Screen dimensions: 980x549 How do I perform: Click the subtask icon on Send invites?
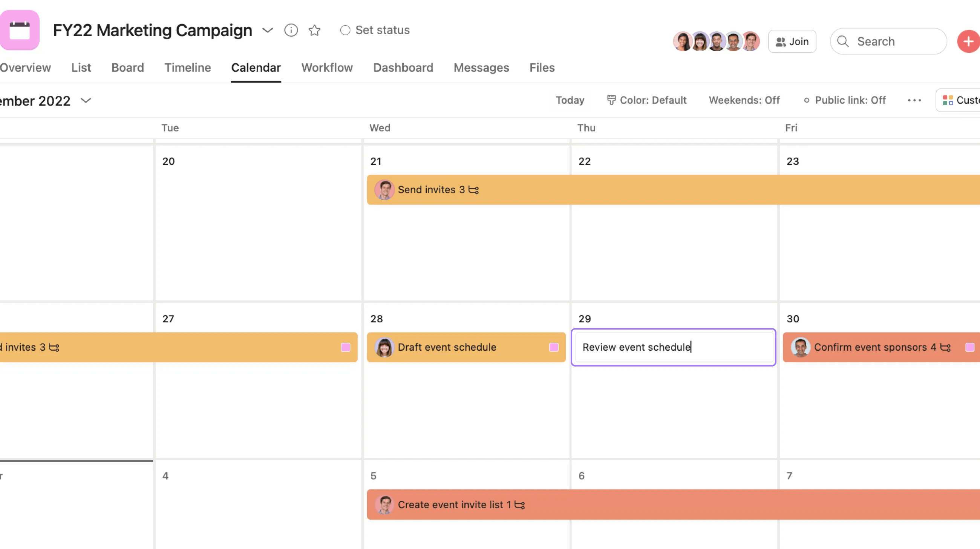click(x=473, y=189)
